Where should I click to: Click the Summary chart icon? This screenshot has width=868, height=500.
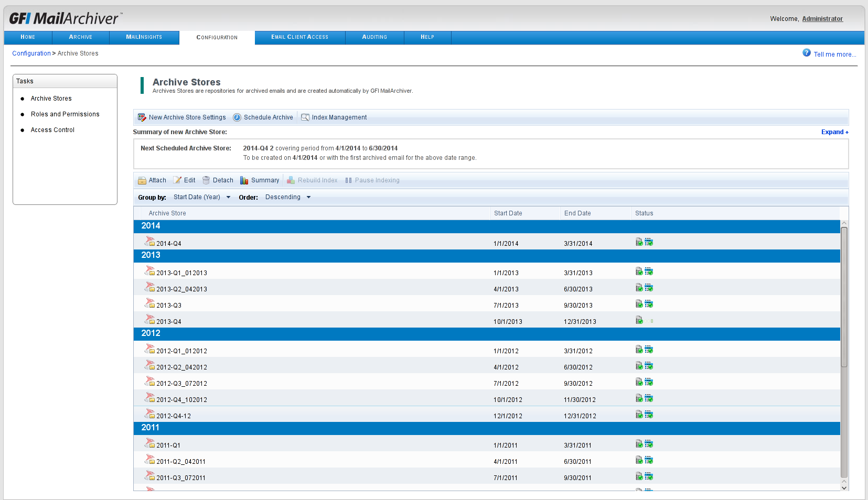(x=244, y=180)
